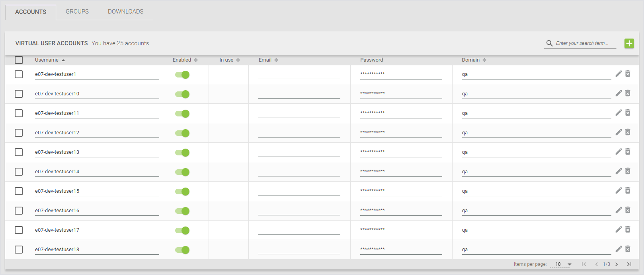Sort table by Username column
This screenshot has height=275, width=644.
[x=50, y=60]
